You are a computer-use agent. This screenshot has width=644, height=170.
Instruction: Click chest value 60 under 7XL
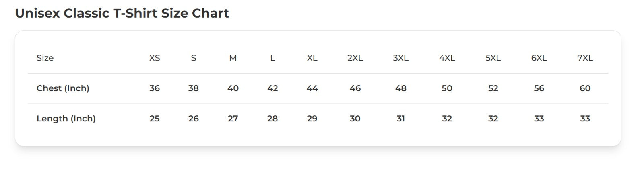coord(585,88)
